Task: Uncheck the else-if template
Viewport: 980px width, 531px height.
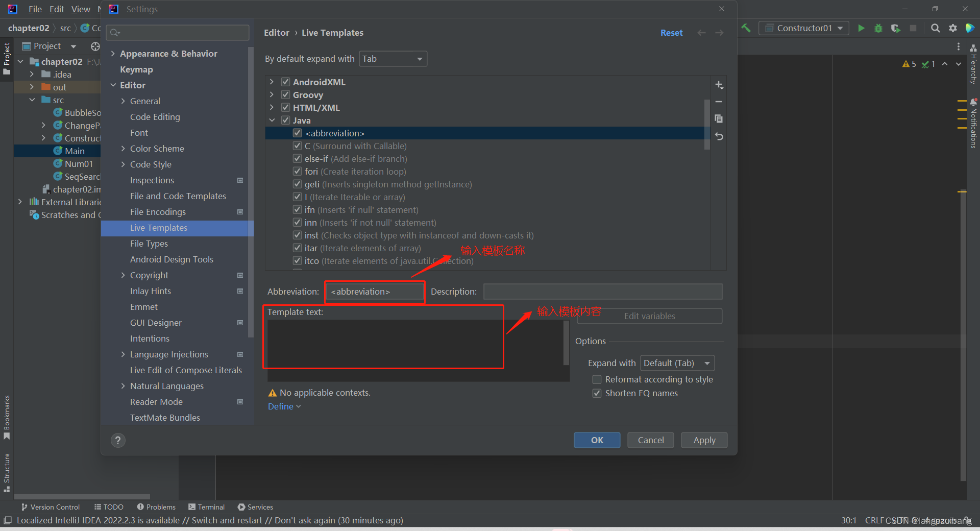Action: point(297,158)
